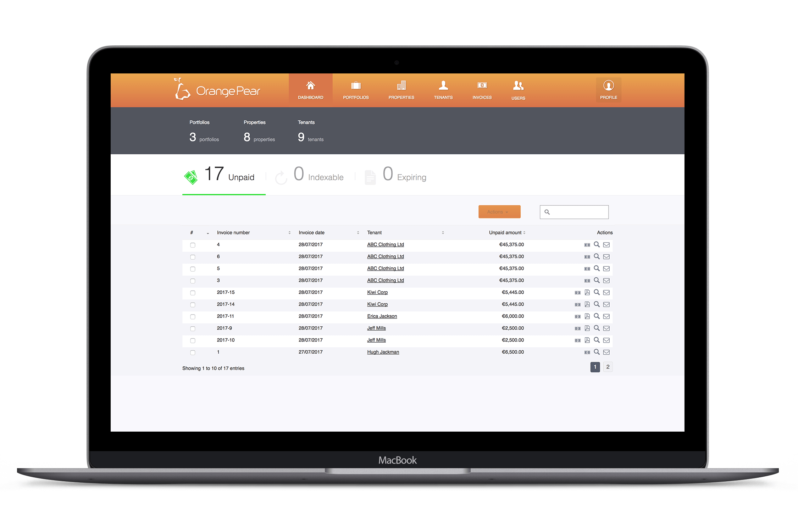Image resolution: width=798 pixels, height=532 pixels.
Task: Click payment icon for invoice 2017-15
Action: pyautogui.click(x=577, y=293)
